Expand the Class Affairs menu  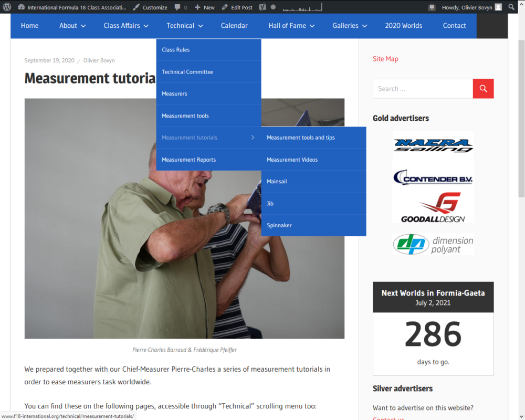click(x=126, y=26)
